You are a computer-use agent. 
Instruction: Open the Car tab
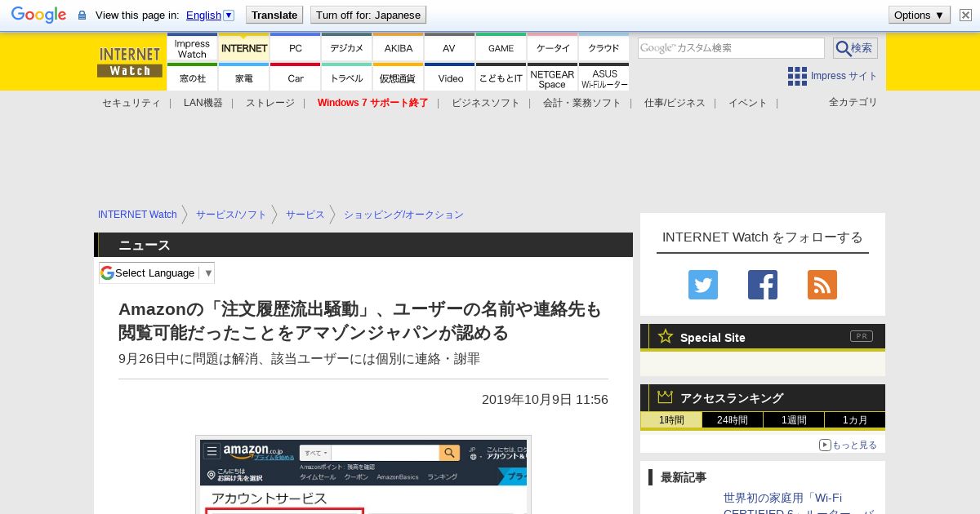[295, 78]
